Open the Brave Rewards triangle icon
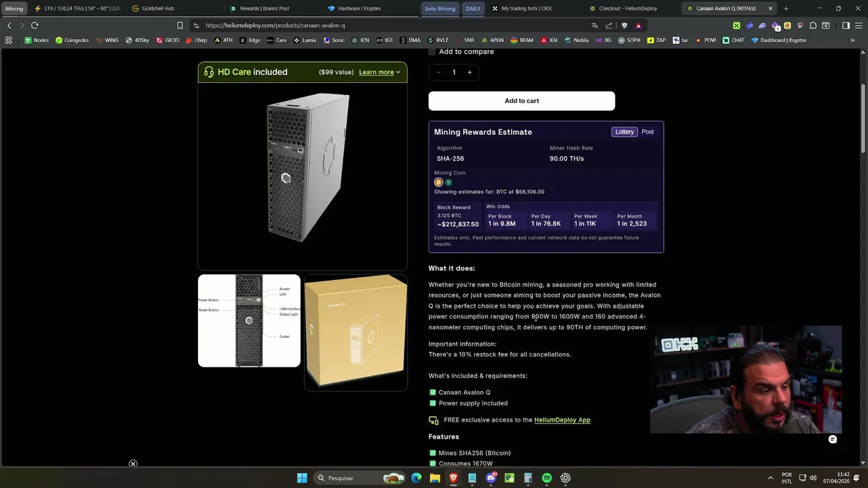 tap(638, 25)
